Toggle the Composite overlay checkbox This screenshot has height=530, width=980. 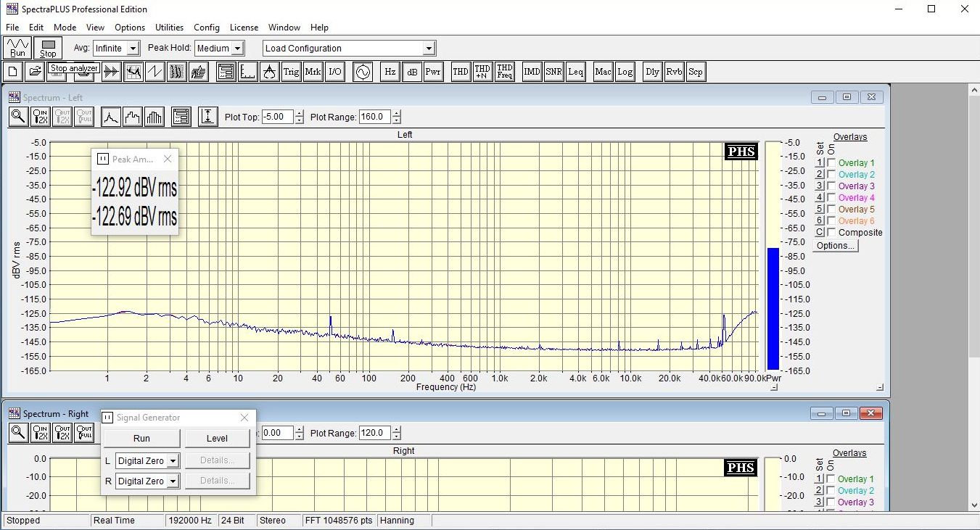point(831,233)
